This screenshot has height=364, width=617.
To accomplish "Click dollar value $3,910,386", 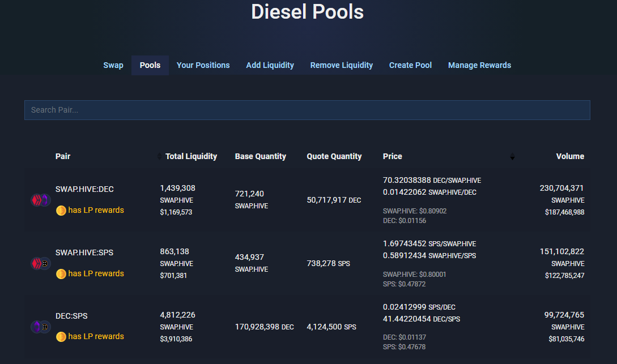I will (176, 339).
